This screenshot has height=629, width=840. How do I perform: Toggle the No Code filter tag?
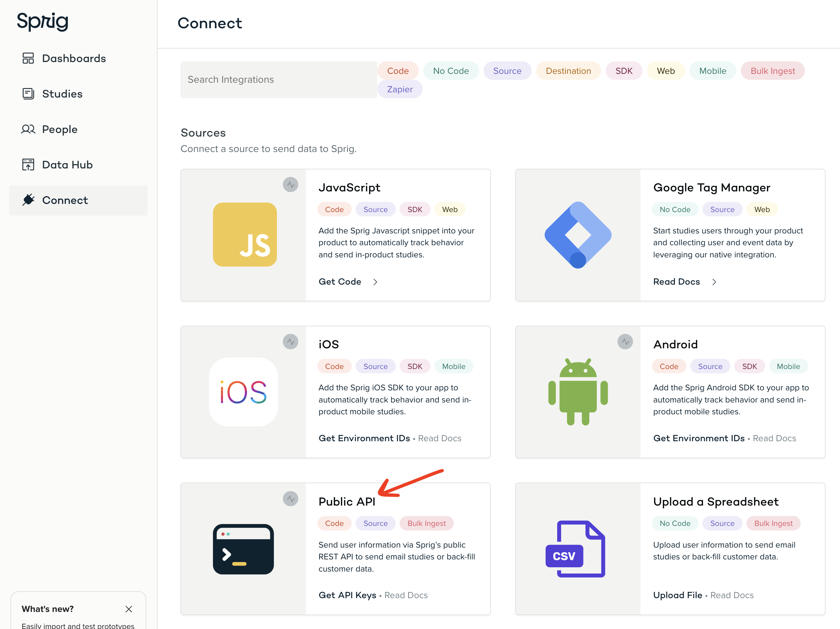(x=451, y=71)
